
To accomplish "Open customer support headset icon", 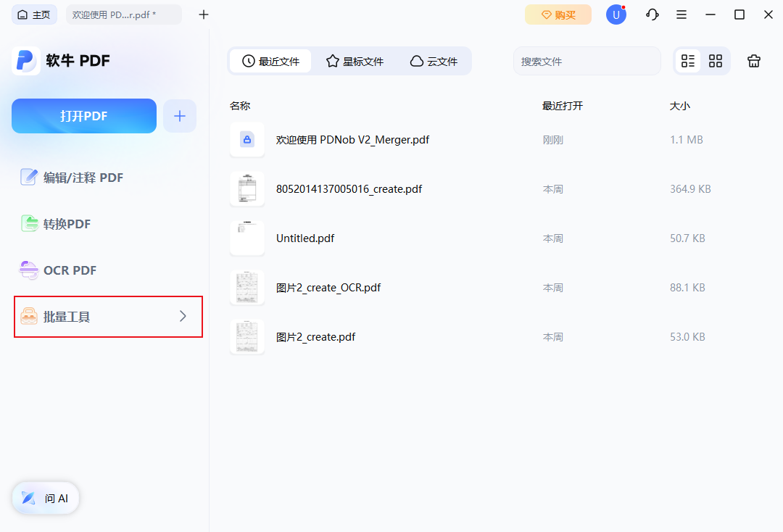I will click(x=652, y=14).
